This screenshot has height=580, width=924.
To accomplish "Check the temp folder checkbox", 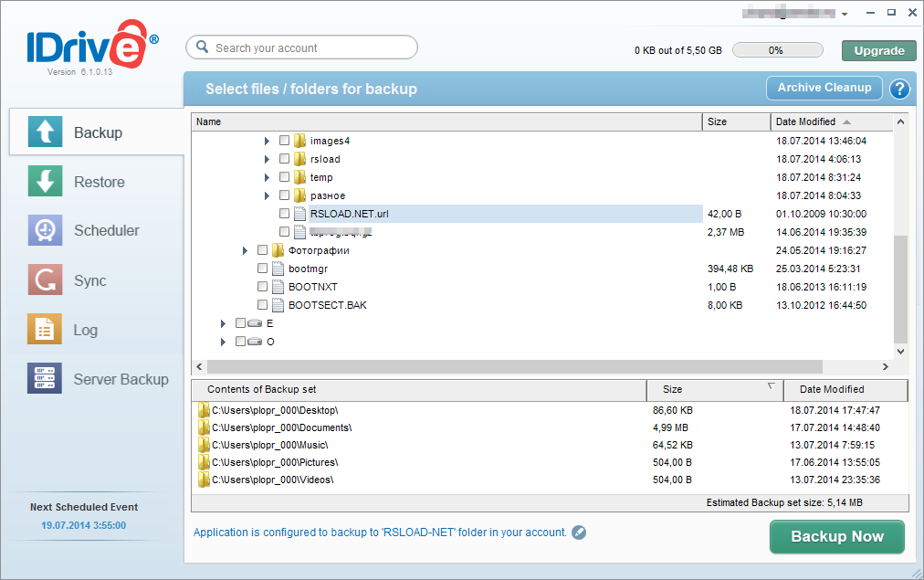I will [x=284, y=176].
